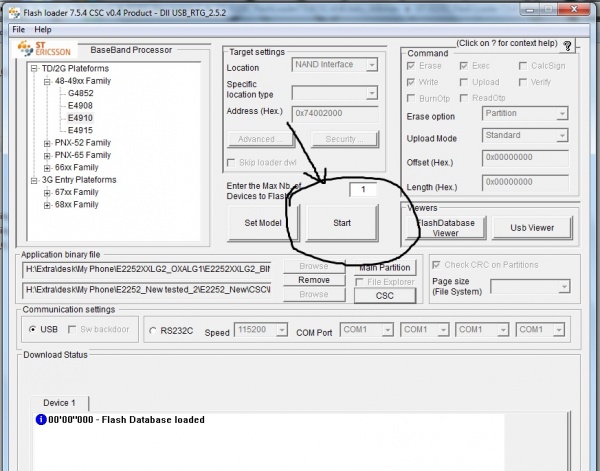Open the Usb Viewer

click(x=532, y=228)
